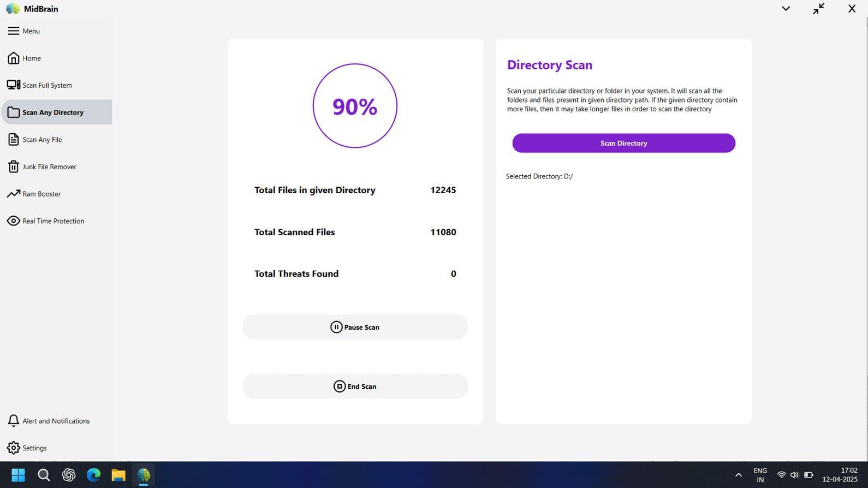The image size is (868, 488).
Task: Click the purple Scan Directory button
Action: (x=623, y=143)
